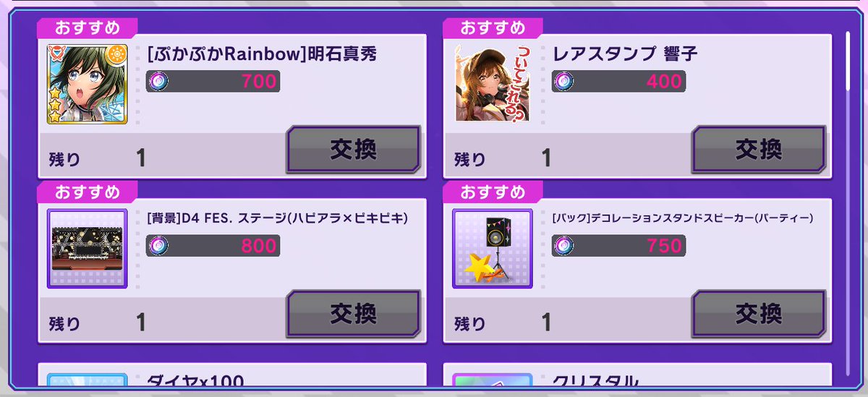Click the おすすめ tag above レアスタンプ 響子

point(493,28)
